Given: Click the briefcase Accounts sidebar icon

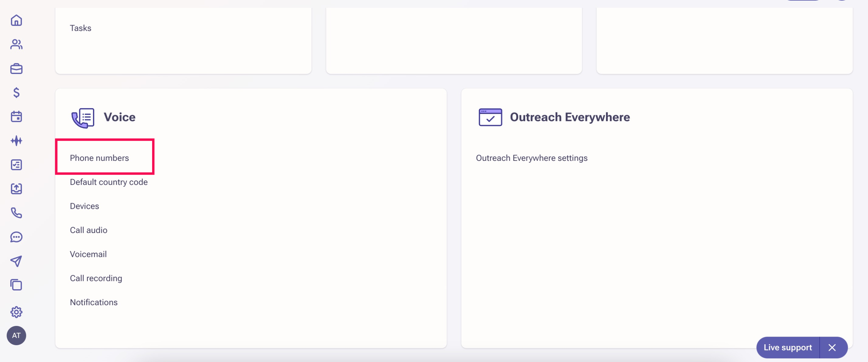Looking at the screenshot, I should [x=16, y=69].
